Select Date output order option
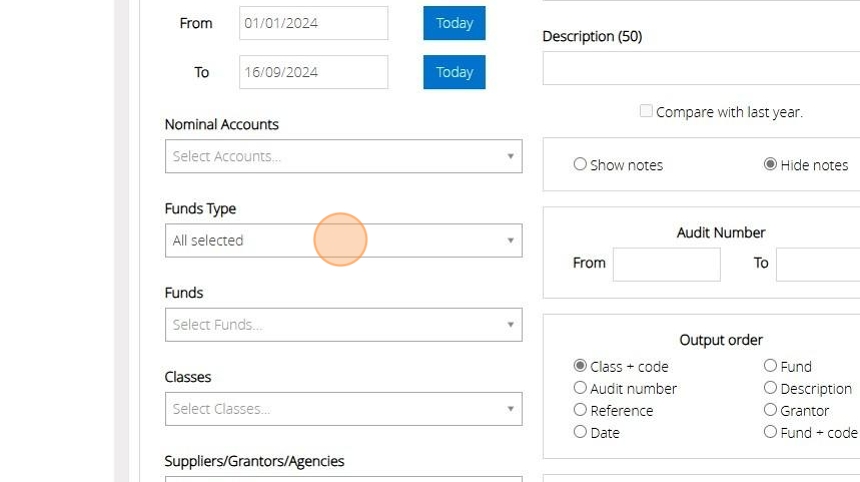The image size is (860, 482). click(580, 432)
